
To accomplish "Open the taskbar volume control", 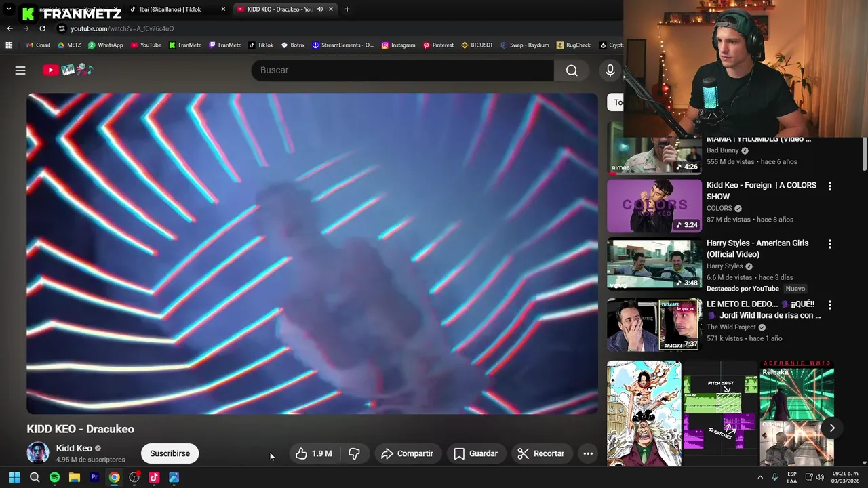I will [x=820, y=477].
